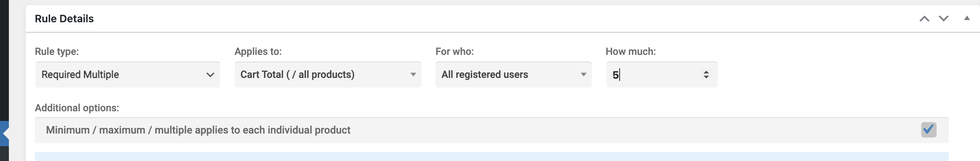Click the Minimum / maximum / multiple option text

point(198,130)
